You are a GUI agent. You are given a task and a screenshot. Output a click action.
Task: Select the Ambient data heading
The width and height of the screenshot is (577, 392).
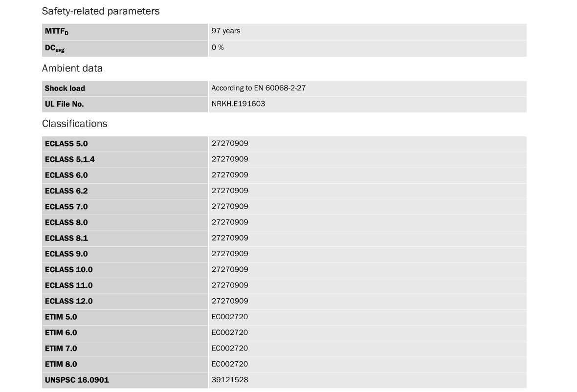tap(72, 68)
